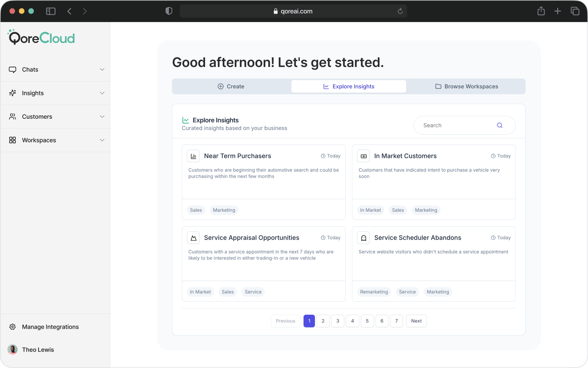The height and width of the screenshot is (368, 588).
Task: Focus the insights Search field
Action: 456,125
